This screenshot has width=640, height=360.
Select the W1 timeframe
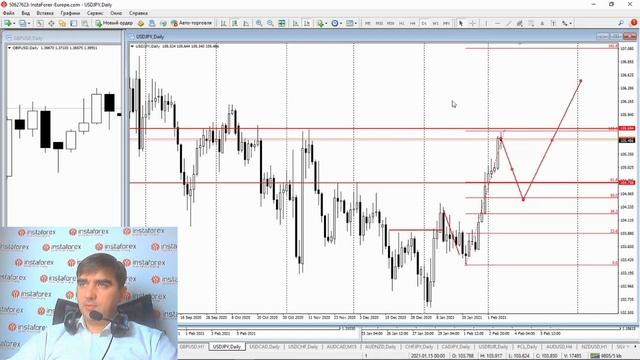tap(435, 23)
